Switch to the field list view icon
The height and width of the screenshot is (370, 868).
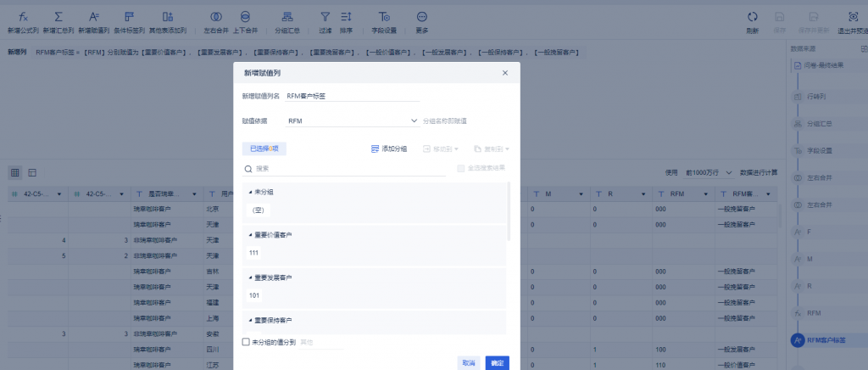pyautogui.click(x=33, y=173)
